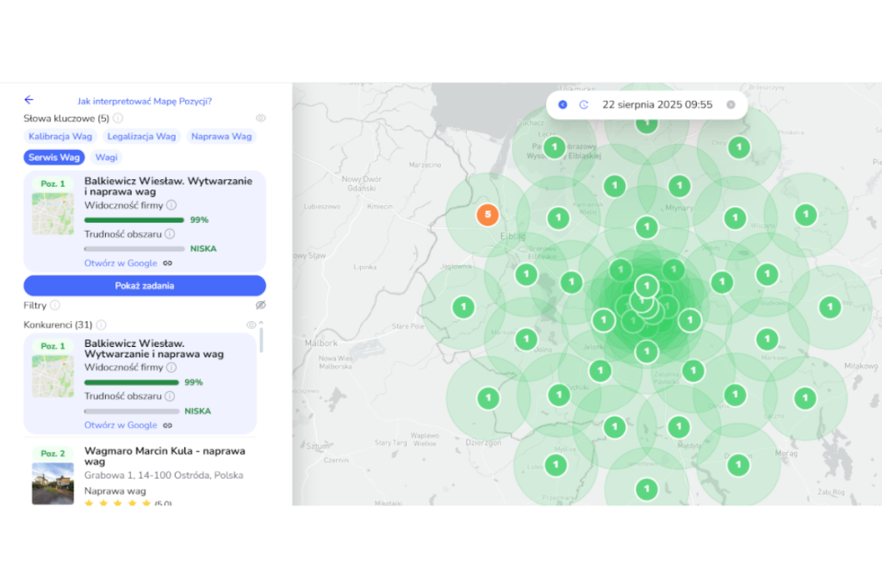The width and height of the screenshot is (882, 588).
Task: Toggle the crossed-eye icon for Filtry
Action: click(x=260, y=306)
